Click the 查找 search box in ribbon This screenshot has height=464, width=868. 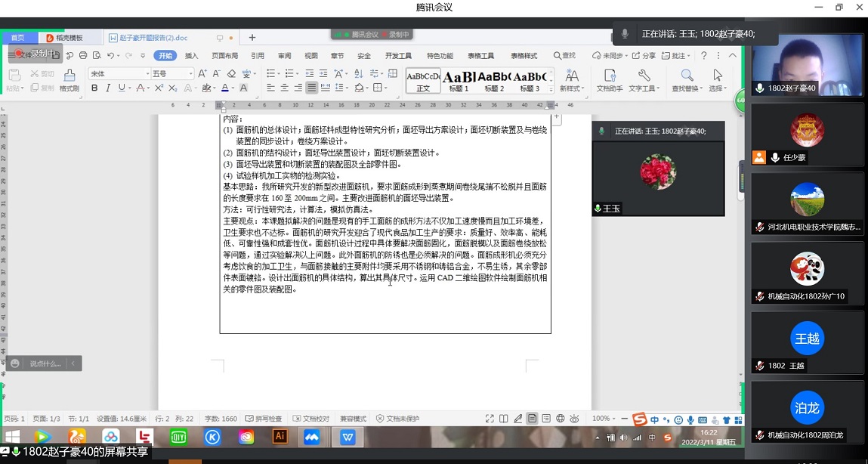[x=564, y=55]
